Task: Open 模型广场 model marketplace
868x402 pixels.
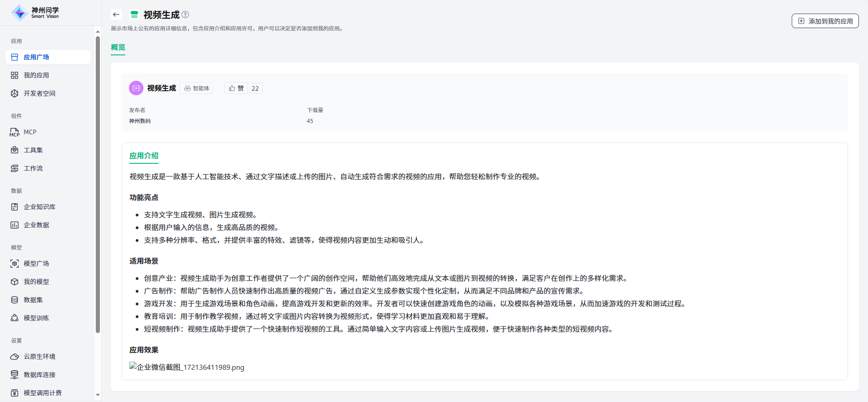Action: point(36,264)
